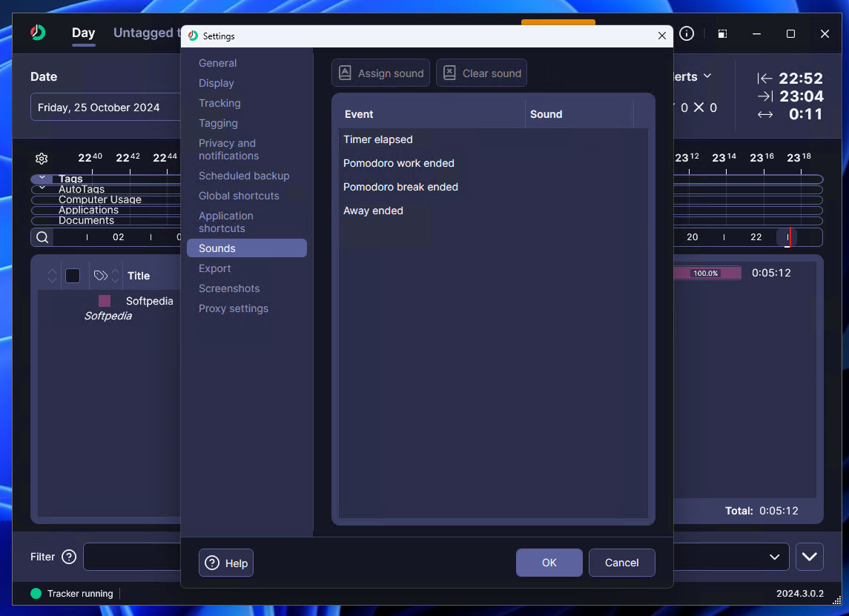
Task: Click the compact view icon in title bar
Action: click(722, 34)
